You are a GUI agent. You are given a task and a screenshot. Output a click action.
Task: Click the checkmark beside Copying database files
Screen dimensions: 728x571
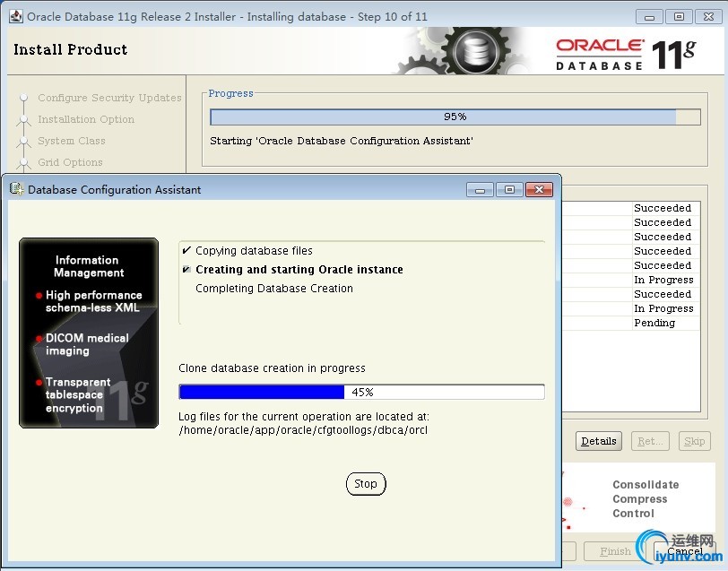186,250
